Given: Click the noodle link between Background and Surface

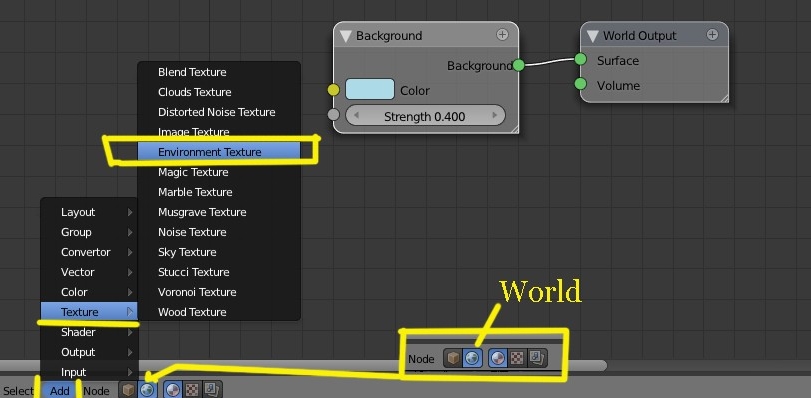Looking at the screenshot, I should 549,62.
